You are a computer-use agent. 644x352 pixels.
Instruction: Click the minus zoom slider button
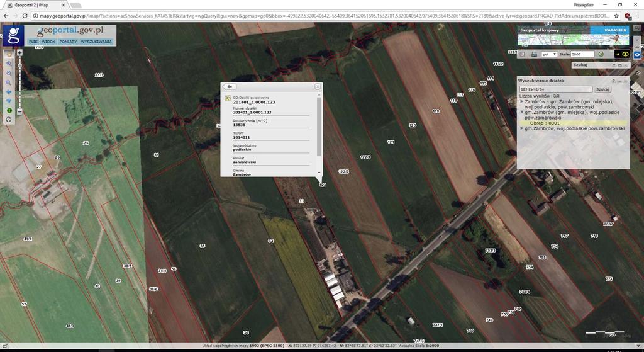pyautogui.click(x=19, y=111)
